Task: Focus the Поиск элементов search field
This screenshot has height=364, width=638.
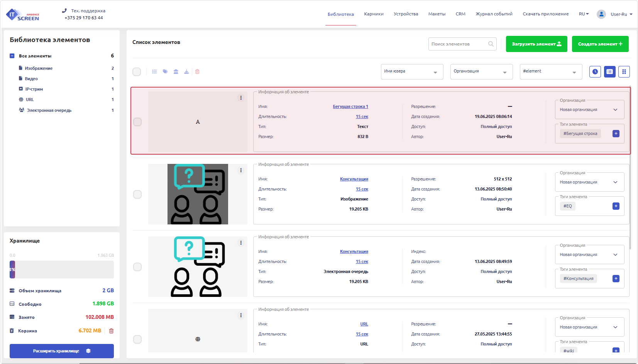Action: pyautogui.click(x=458, y=44)
